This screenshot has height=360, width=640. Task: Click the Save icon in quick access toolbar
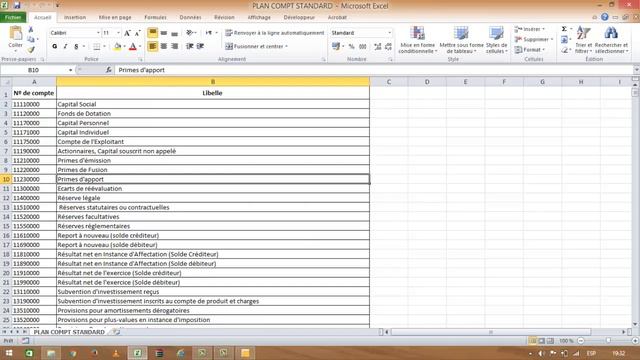click(17, 5)
